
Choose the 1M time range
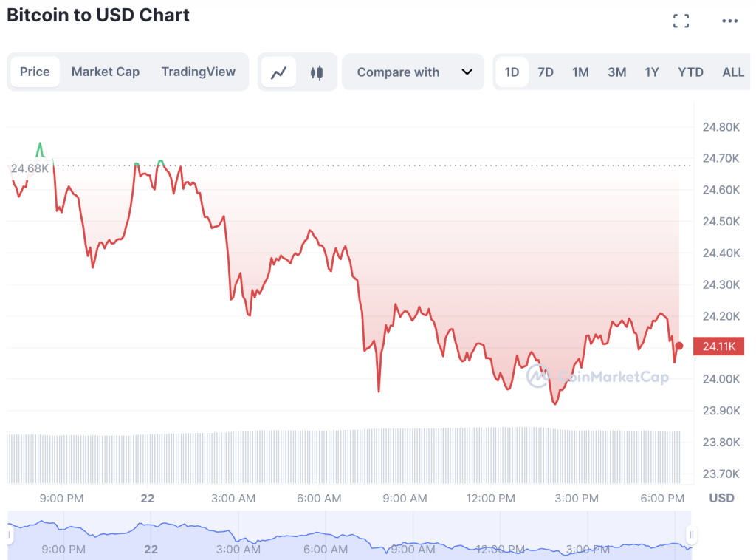(580, 72)
